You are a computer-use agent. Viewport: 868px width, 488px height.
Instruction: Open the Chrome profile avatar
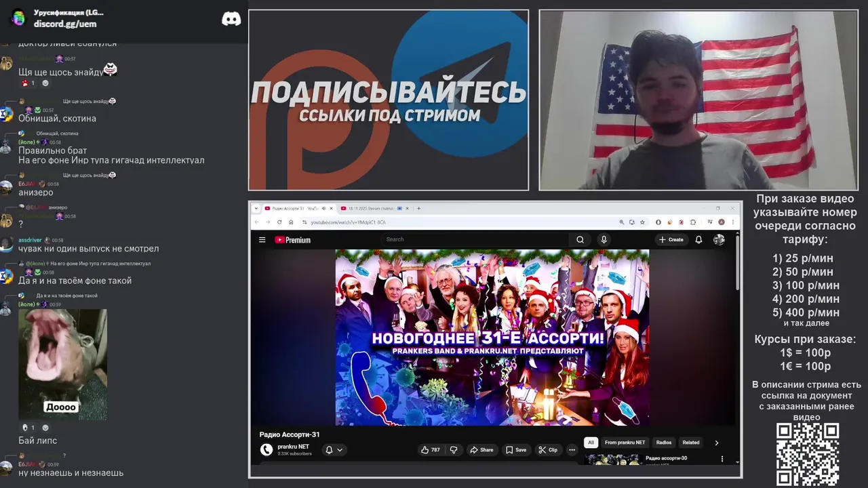722,222
